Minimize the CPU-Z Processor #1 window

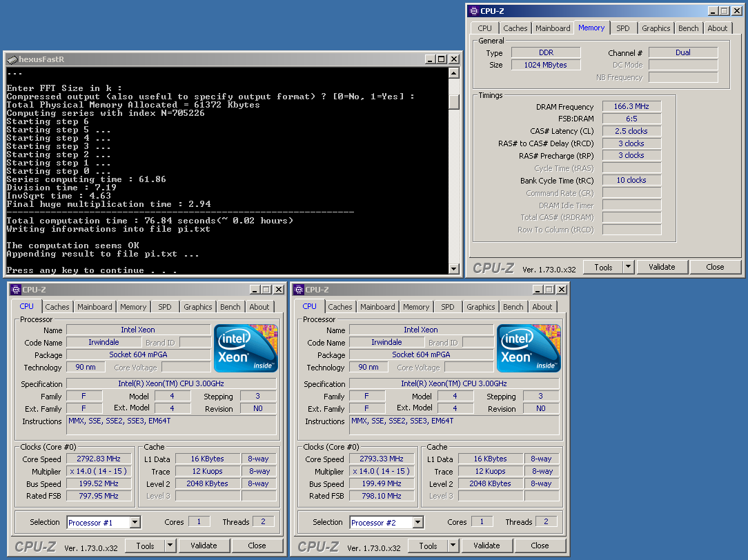coord(255,289)
